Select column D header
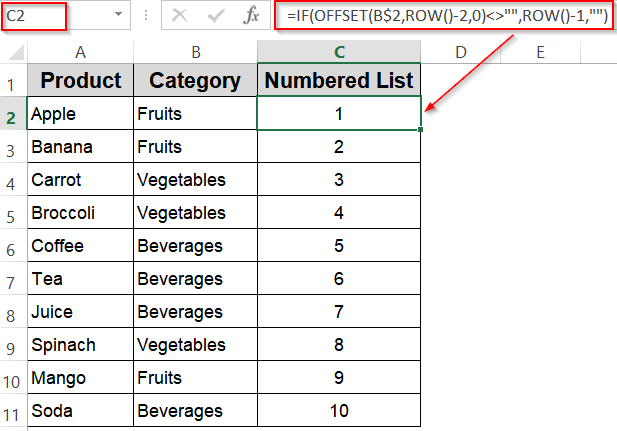The width and height of the screenshot is (617, 431). (x=460, y=51)
